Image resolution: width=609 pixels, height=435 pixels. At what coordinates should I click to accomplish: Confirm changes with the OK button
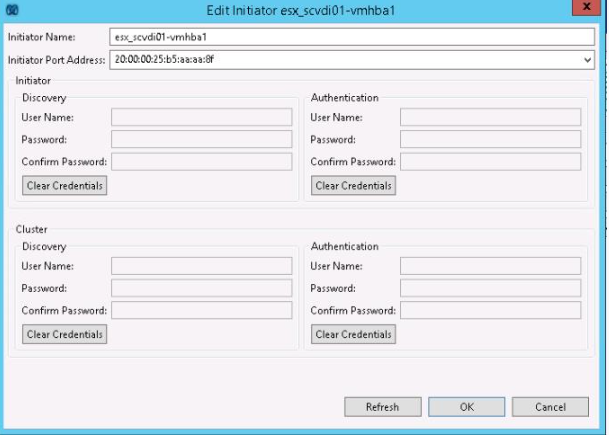[x=466, y=407]
